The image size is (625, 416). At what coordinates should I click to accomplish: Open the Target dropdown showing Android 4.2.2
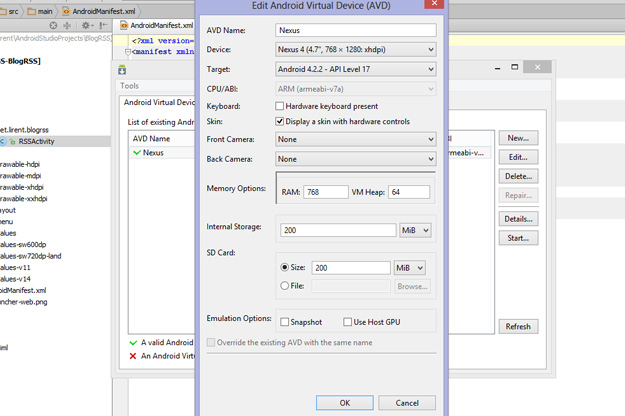click(356, 69)
